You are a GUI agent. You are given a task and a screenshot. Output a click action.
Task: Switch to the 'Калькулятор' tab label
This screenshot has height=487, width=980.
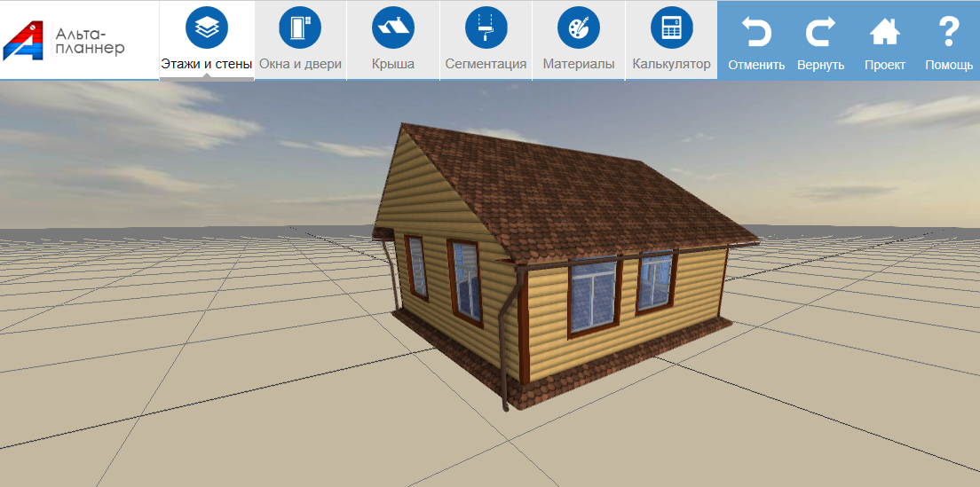[x=672, y=64]
